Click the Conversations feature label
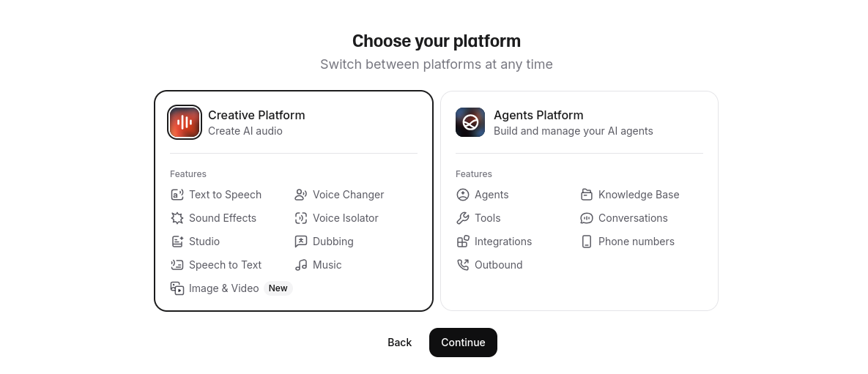This screenshot has width=868, height=374. click(633, 218)
